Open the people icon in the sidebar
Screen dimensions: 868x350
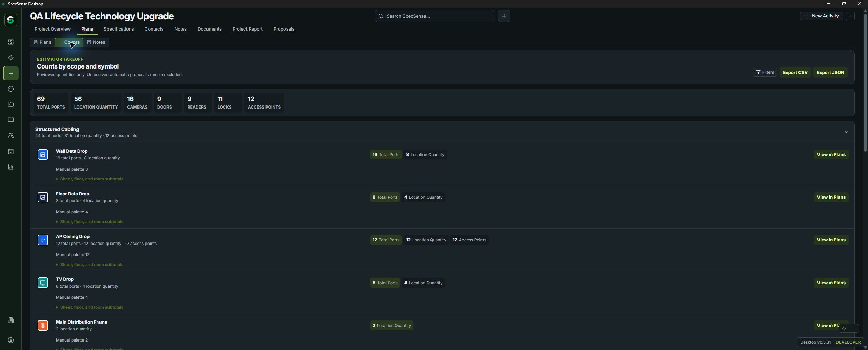click(x=11, y=136)
